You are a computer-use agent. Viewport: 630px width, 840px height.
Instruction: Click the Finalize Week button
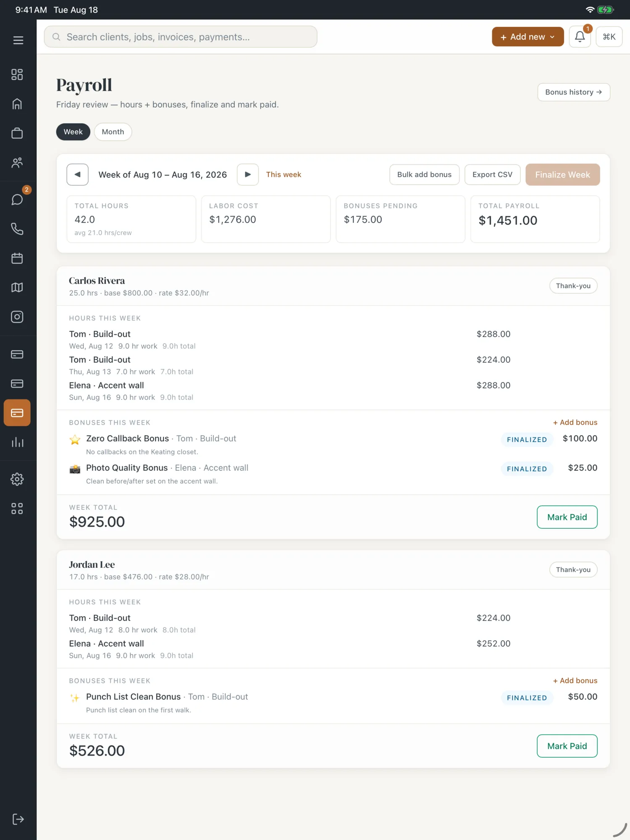[x=563, y=175]
